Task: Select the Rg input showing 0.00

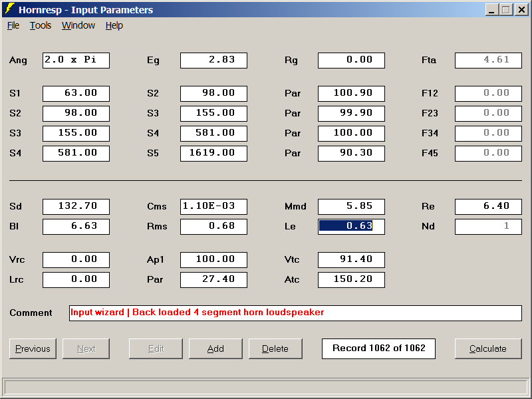Action: 351,61
